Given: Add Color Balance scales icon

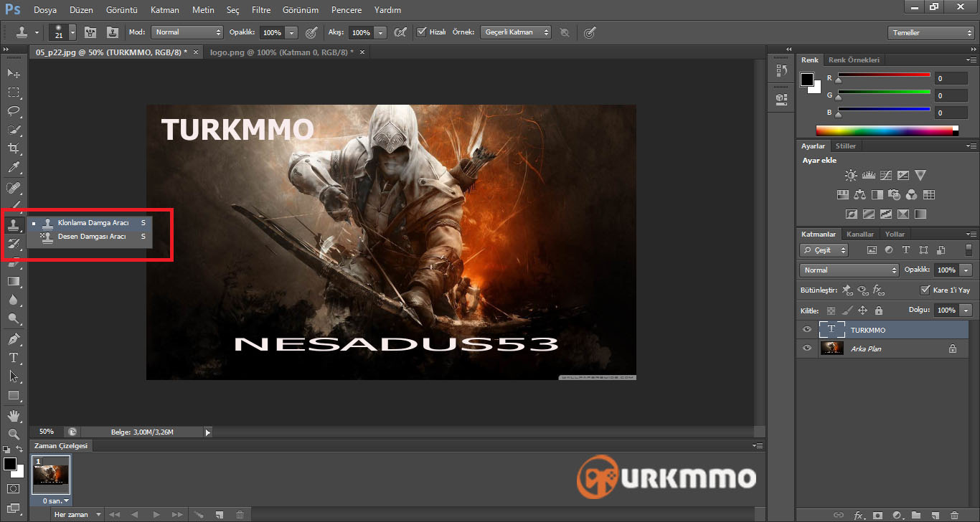Looking at the screenshot, I should [860, 194].
